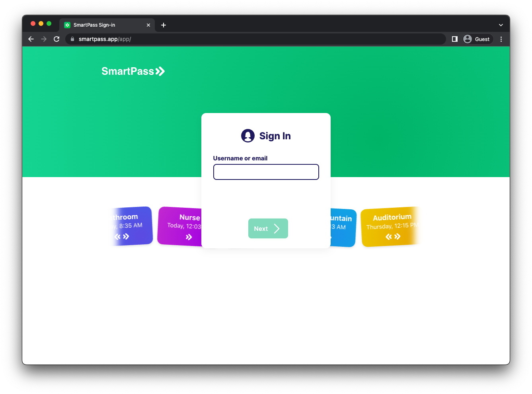Focus the Username or email field
Viewport: 532px width, 394px height.
click(x=266, y=172)
